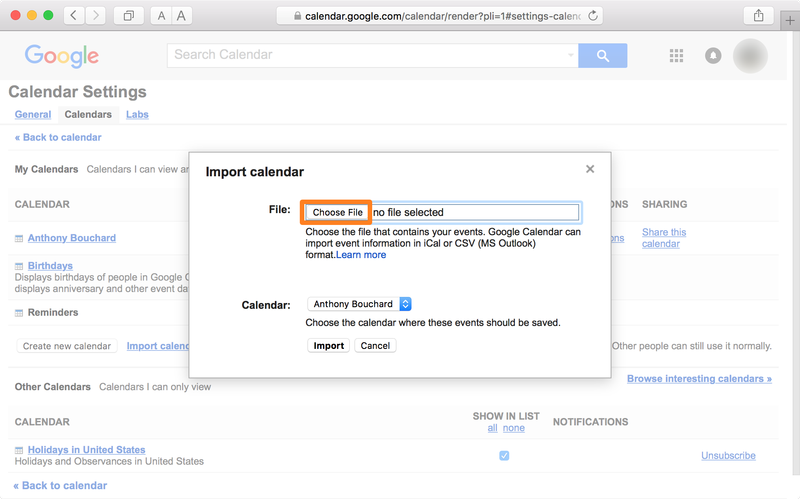The height and width of the screenshot is (499, 800).
Task: Show all other calendars in list
Action: (x=492, y=428)
